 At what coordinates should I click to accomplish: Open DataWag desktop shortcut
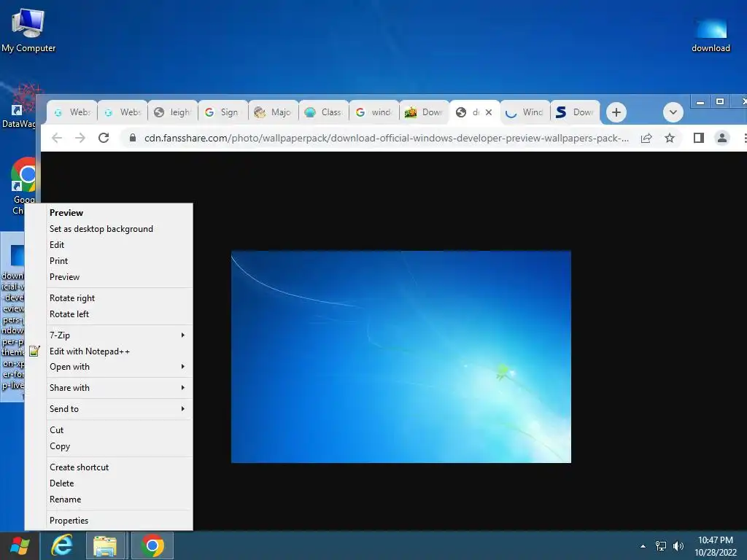point(19,106)
